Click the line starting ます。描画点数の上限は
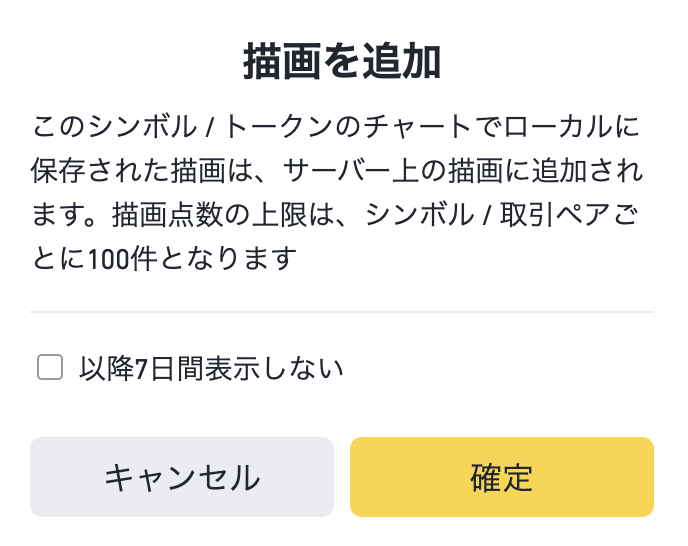The image size is (688, 546). 335,214
